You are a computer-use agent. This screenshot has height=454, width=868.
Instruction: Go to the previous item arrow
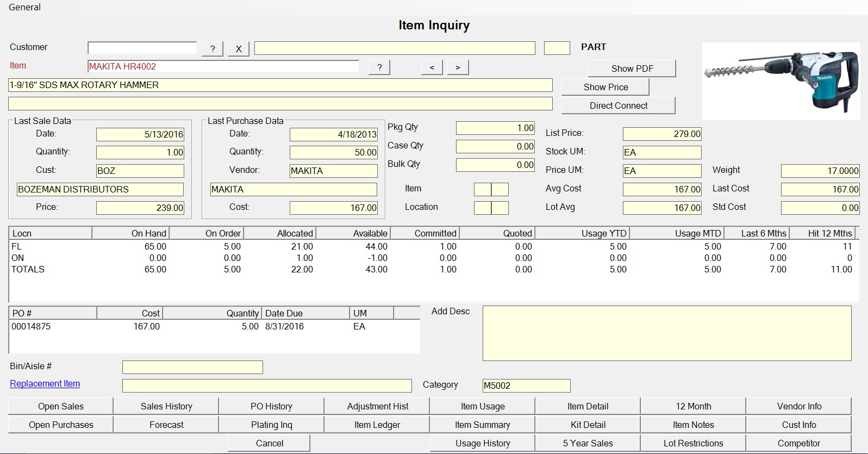click(432, 67)
